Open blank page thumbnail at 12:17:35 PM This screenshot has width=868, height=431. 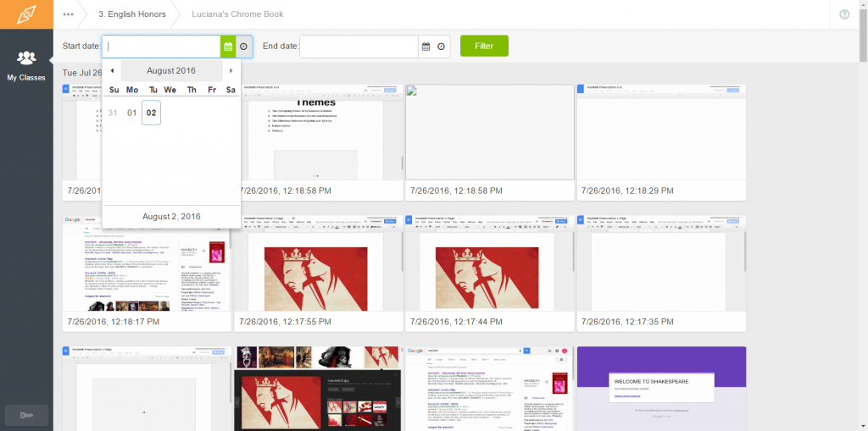point(661,263)
